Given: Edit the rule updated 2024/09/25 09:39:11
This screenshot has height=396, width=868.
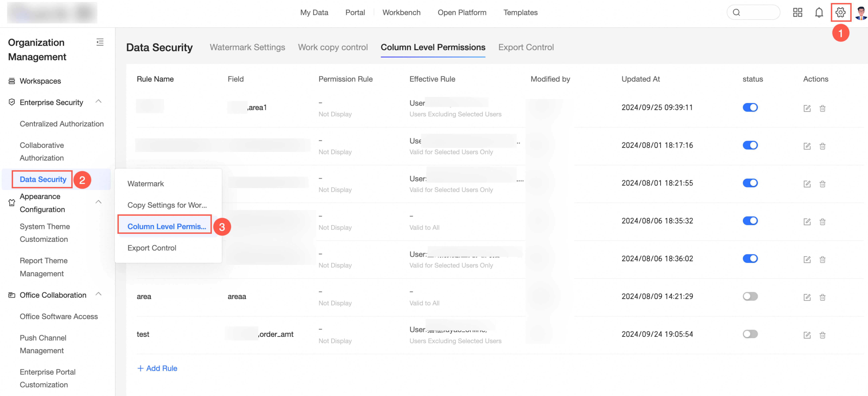Looking at the screenshot, I should coord(807,108).
